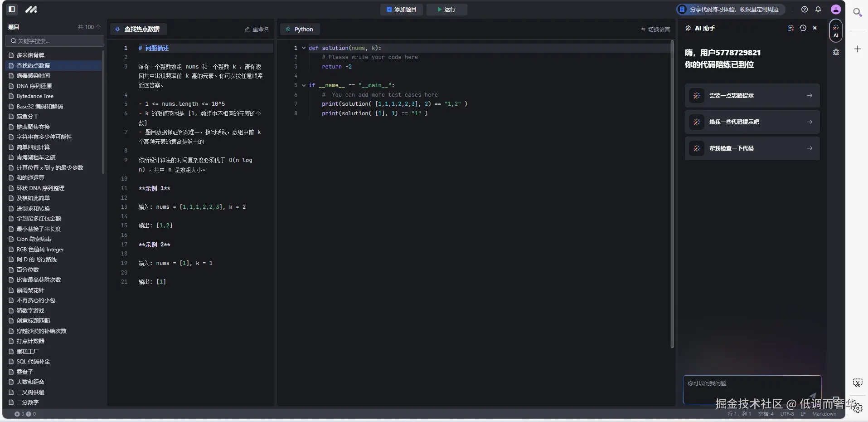
Task: Open the help question mark icon
Action: click(x=805, y=9)
